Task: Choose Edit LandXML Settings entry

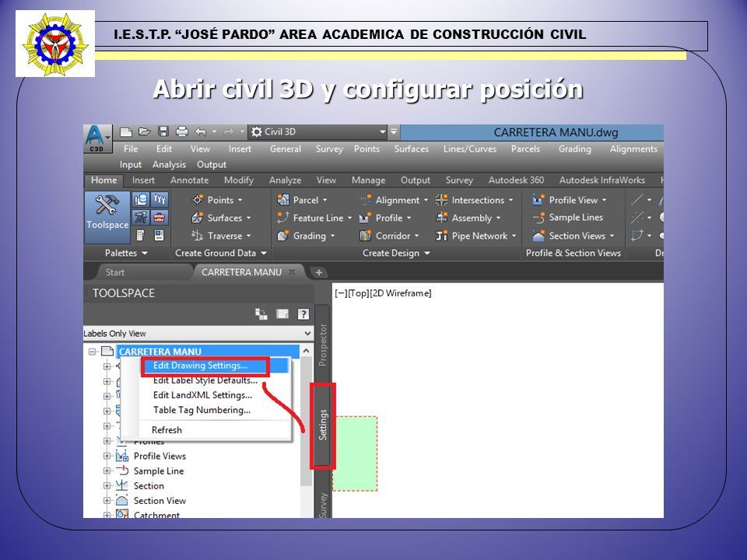Action: click(x=202, y=395)
